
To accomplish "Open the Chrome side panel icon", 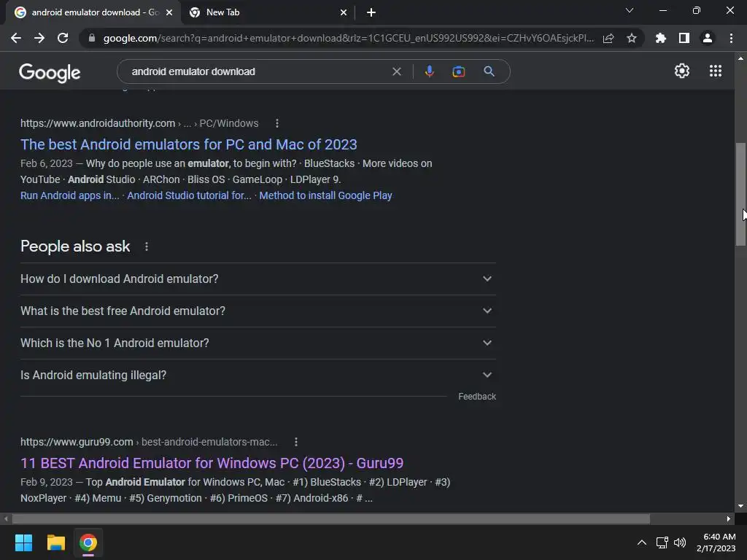I will point(684,38).
